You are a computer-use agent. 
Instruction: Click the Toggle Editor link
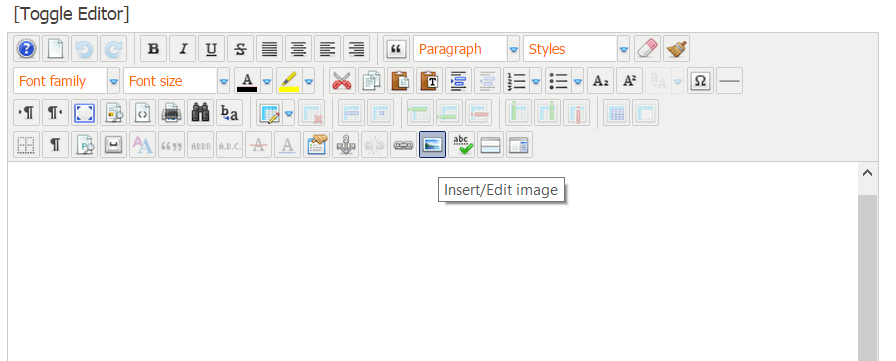coord(71,13)
